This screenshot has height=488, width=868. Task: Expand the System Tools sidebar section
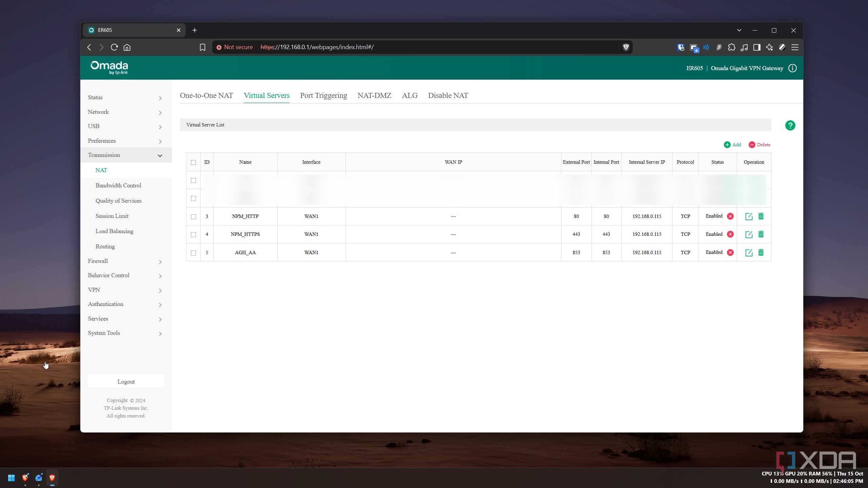click(125, 333)
